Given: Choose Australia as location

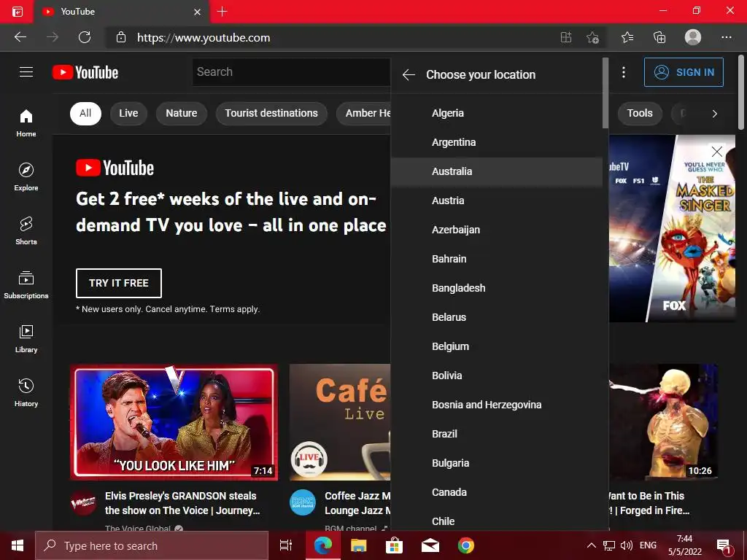Looking at the screenshot, I should point(496,171).
